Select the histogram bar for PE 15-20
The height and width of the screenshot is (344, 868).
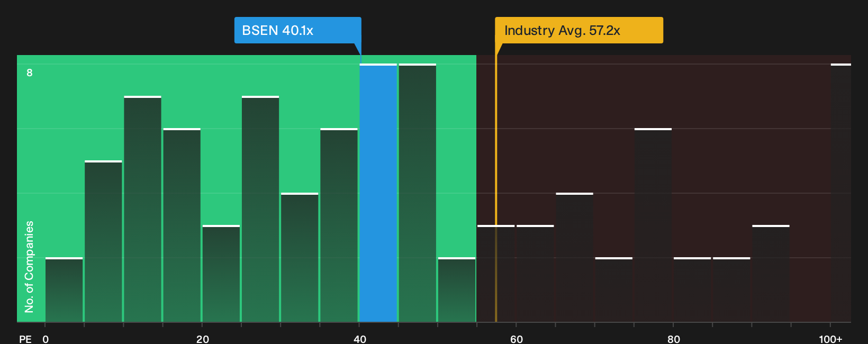click(x=182, y=225)
